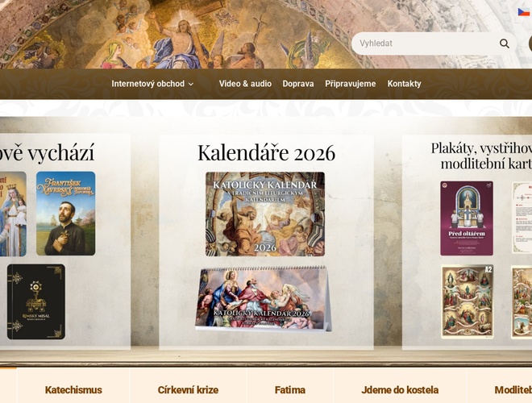Screen dimensions: 532x403
Task: Open the Doprava menu item
Action: (298, 84)
